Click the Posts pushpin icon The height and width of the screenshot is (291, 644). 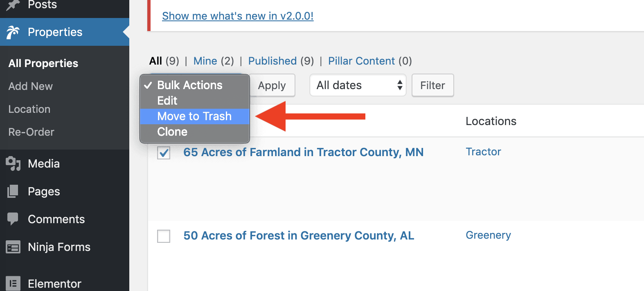pyautogui.click(x=13, y=4)
